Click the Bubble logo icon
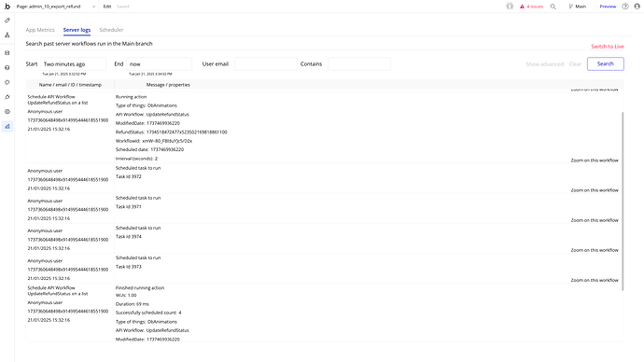The width and height of the screenshot is (644, 362). pyautogui.click(x=7, y=7)
